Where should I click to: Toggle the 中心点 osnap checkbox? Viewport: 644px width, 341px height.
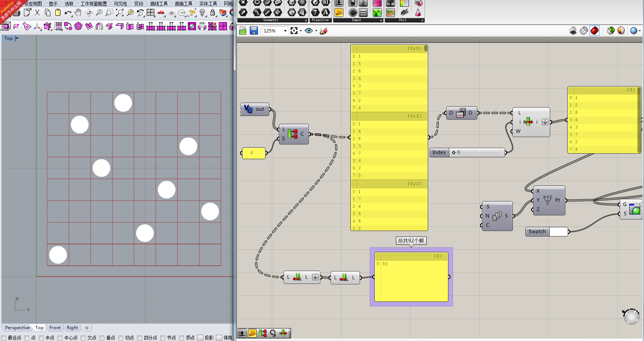click(60, 338)
